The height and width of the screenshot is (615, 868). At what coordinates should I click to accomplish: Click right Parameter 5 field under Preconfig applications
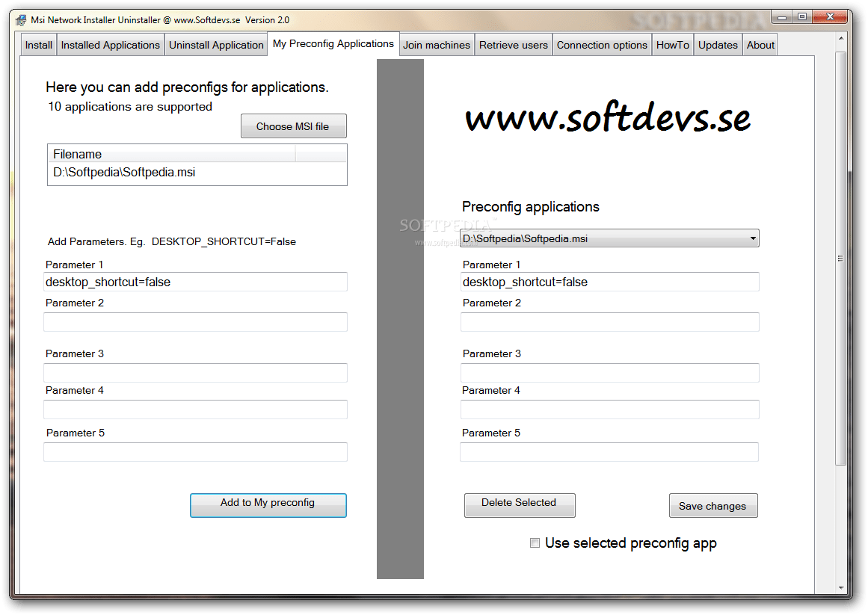pos(609,452)
